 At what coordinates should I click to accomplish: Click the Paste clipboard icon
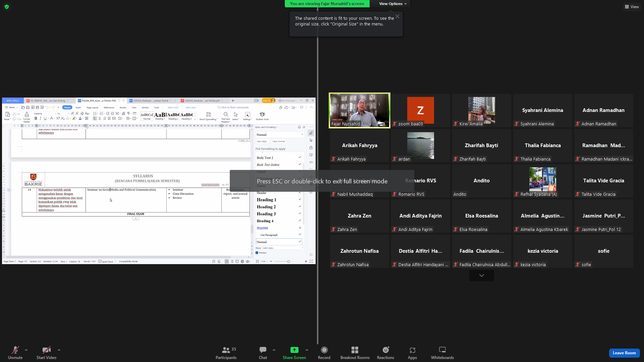point(7,115)
